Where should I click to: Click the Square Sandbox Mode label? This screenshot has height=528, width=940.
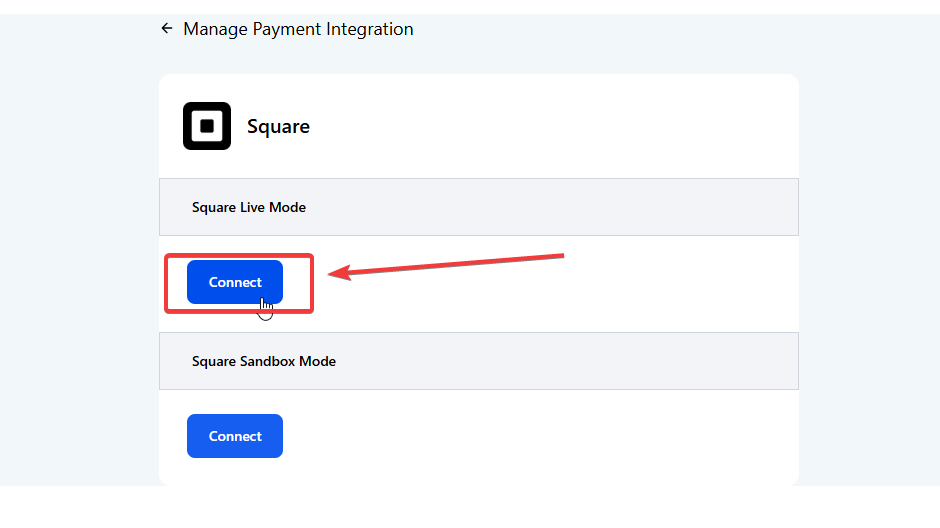tap(264, 361)
